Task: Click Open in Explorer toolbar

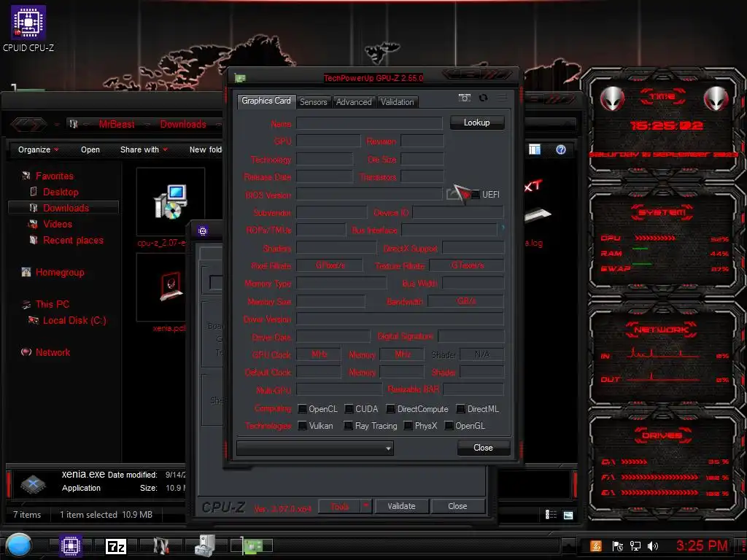Action: pyautogui.click(x=90, y=149)
